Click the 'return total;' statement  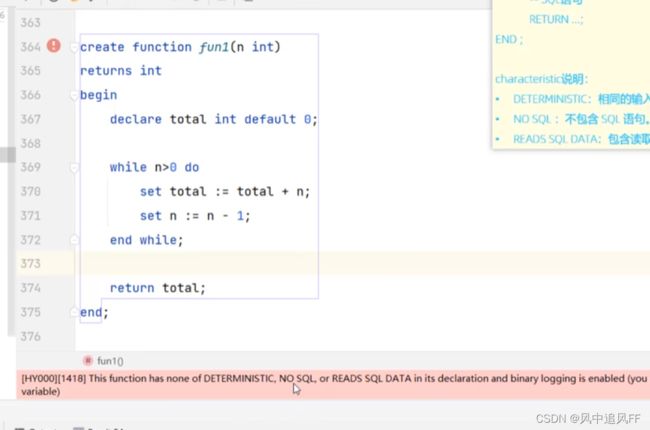[x=158, y=288]
